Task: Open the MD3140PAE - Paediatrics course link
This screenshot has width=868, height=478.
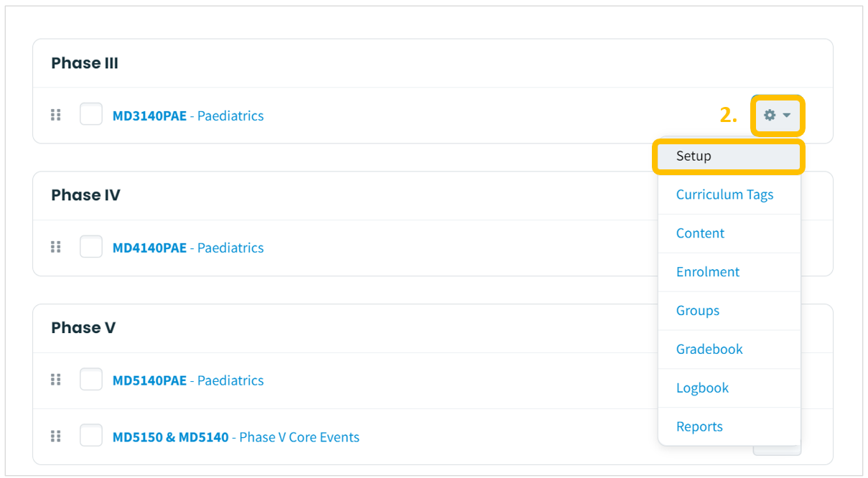Action: click(x=188, y=116)
